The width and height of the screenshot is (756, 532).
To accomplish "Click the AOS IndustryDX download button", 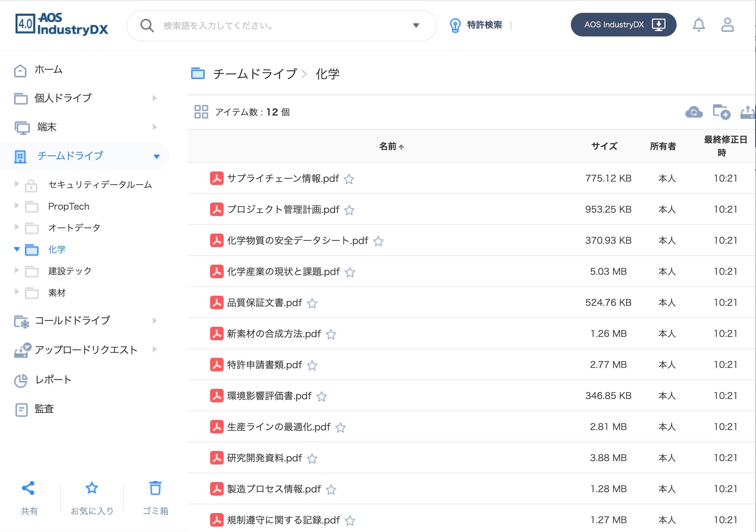I will point(623,25).
